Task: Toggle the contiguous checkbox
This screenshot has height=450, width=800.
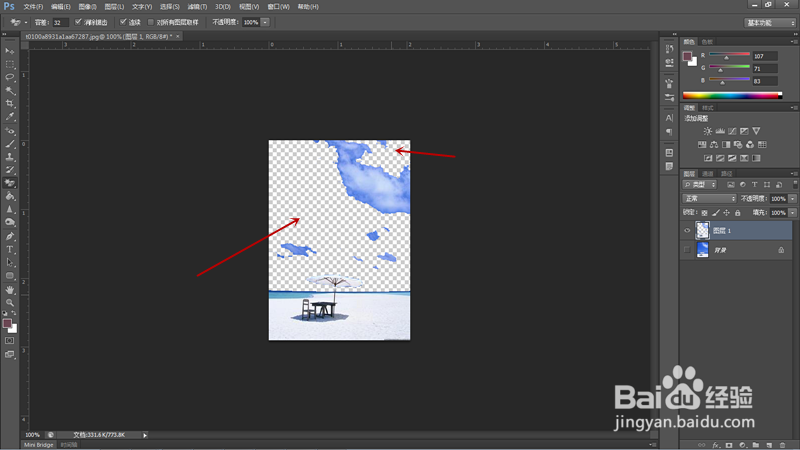Action: (123, 22)
